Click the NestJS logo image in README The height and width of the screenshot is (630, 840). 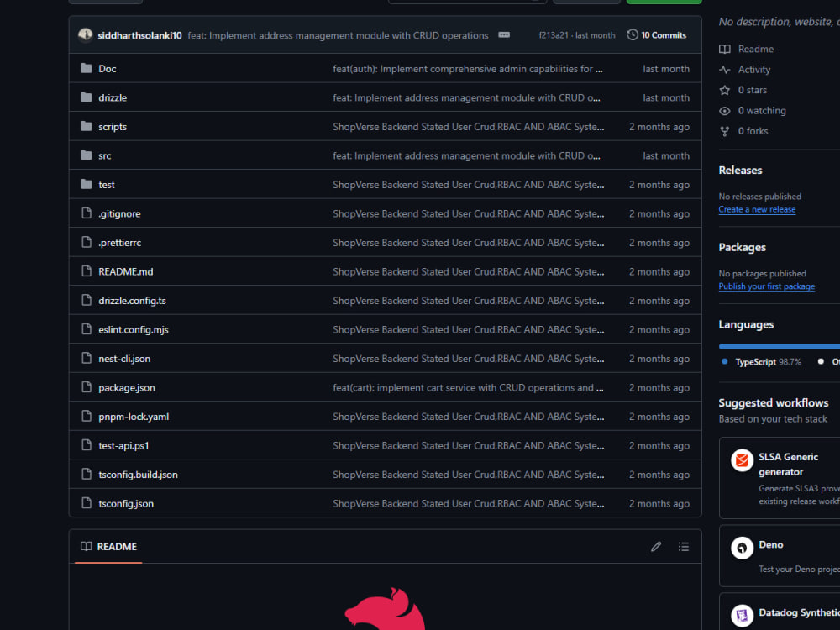pyautogui.click(x=386, y=608)
